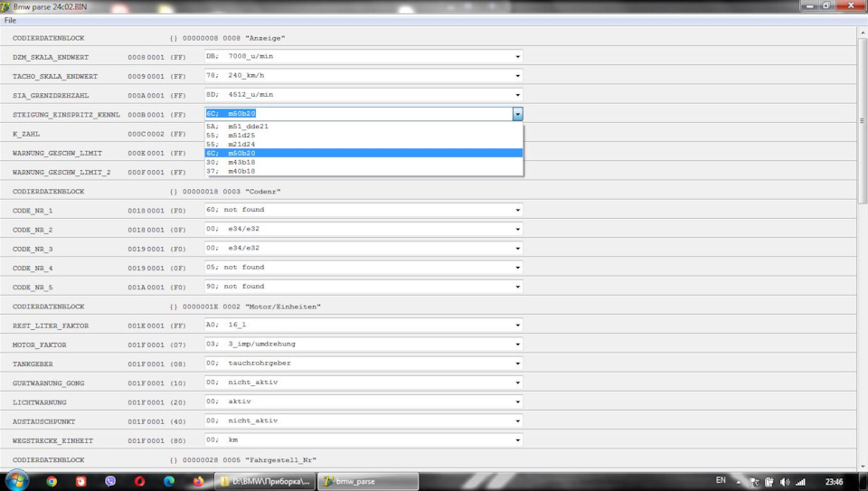Open the red app icon next to Chrome

click(x=80, y=481)
